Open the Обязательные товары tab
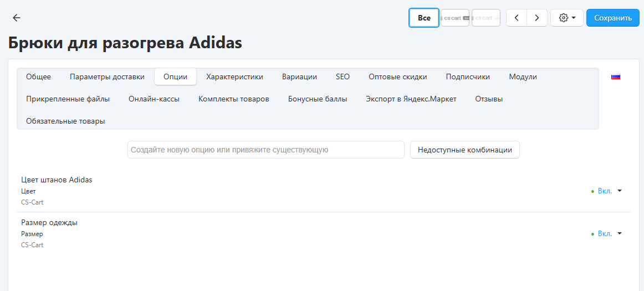Viewport: 644px width, 291px height. click(65, 121)
